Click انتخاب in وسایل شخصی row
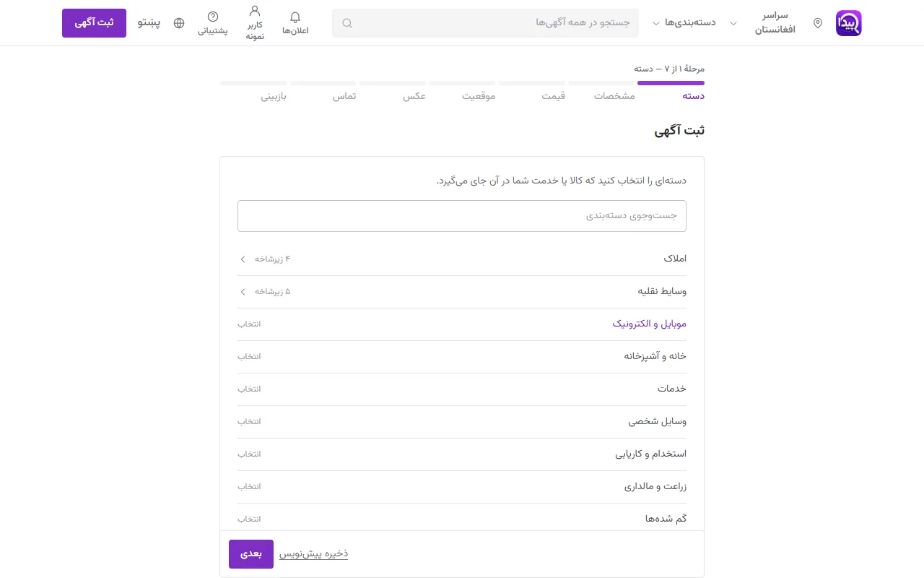924x578 pixels. tap(249, 421)
